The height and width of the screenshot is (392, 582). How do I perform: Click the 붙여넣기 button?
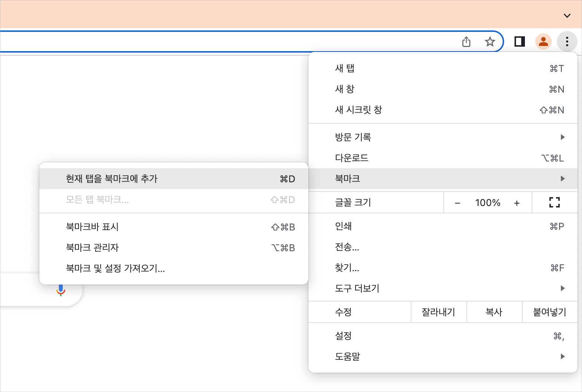(550, 312)
